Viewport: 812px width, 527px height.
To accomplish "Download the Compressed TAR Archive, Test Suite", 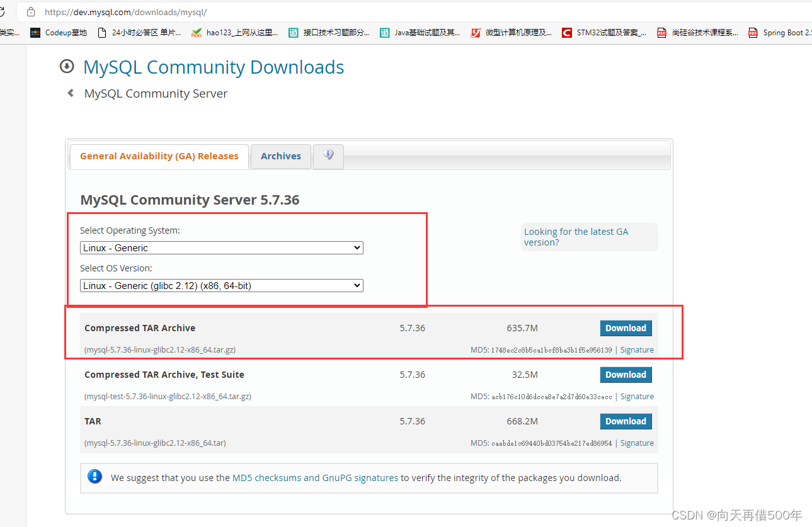I will [626, 375].
